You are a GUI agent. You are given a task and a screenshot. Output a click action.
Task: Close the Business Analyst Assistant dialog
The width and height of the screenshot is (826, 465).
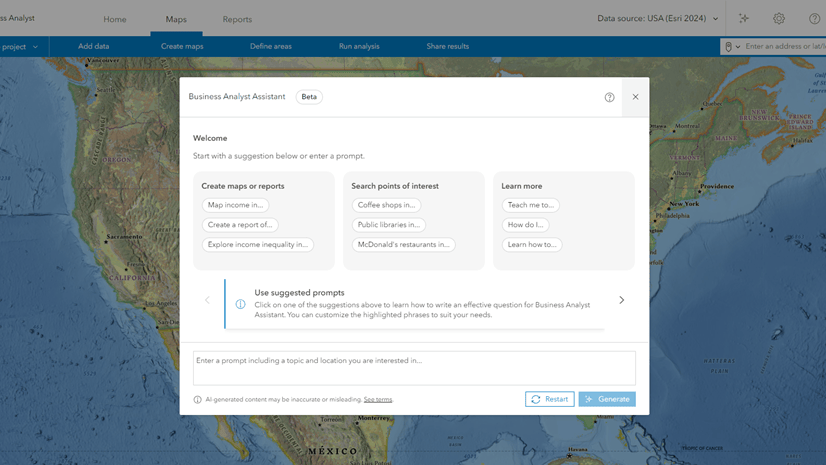635,97
